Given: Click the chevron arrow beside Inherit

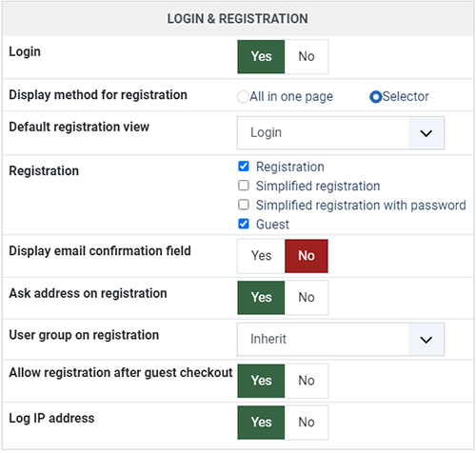Looking at the screenshot, I should click(x=426, y=340).
